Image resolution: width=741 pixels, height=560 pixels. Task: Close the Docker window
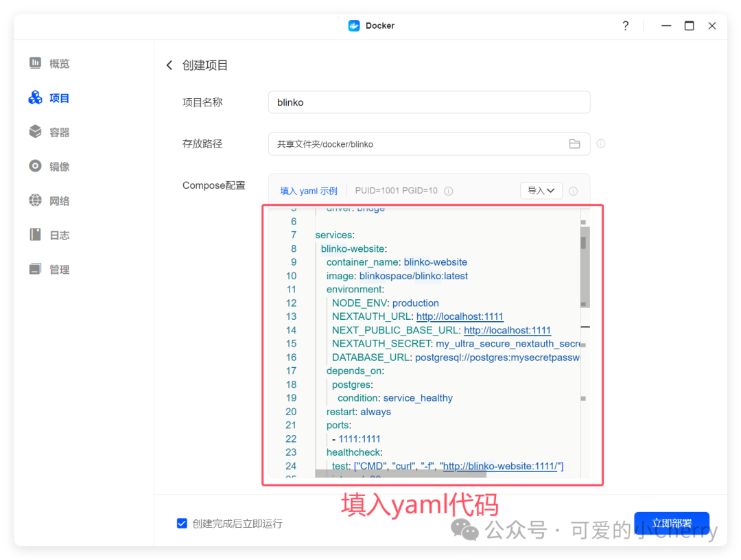[711, 25]
